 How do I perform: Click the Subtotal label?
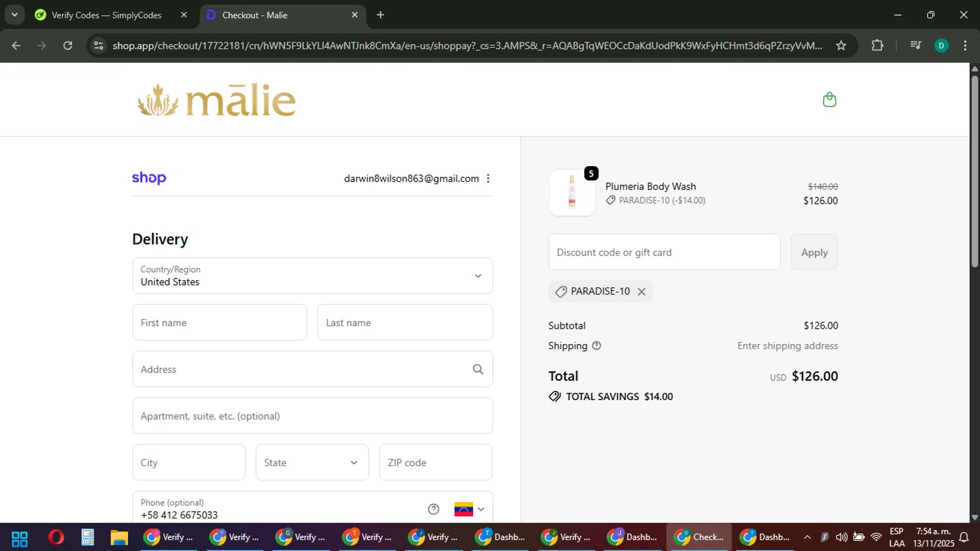click(566, 326)
